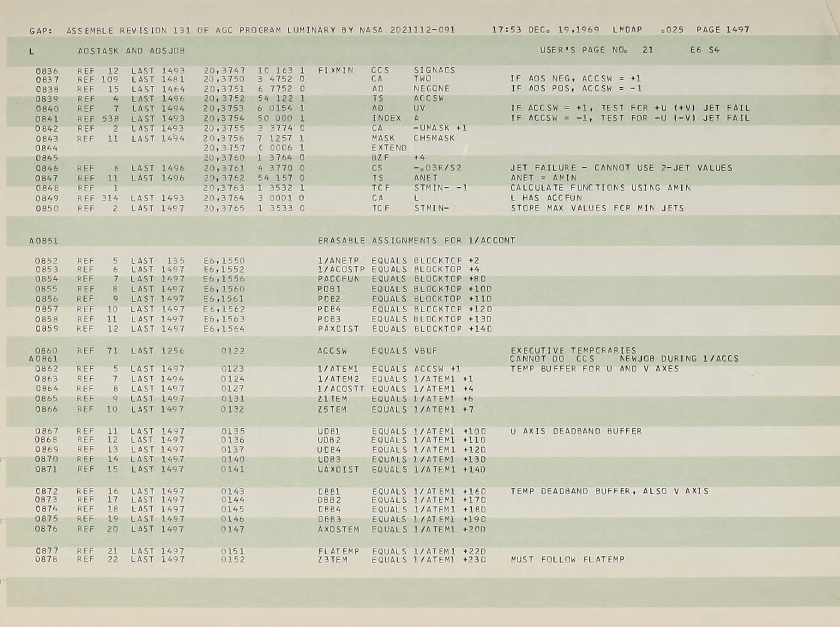This screenshot has width=840, height=627.
Task: Click the JET FAILURE - CANNOT USE 2-JET VALUES comment
Action: pyautogui.click(x=621, y=168)
